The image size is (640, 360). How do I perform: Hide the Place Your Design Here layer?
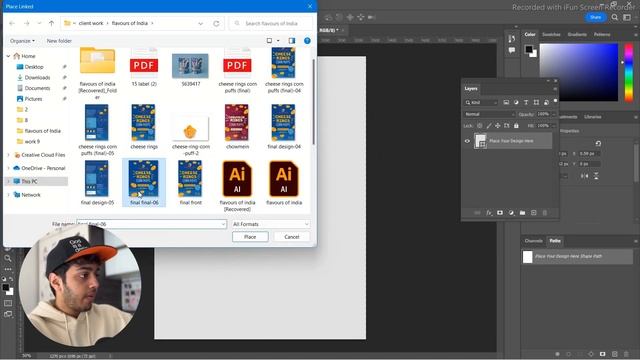coord(467,141)
